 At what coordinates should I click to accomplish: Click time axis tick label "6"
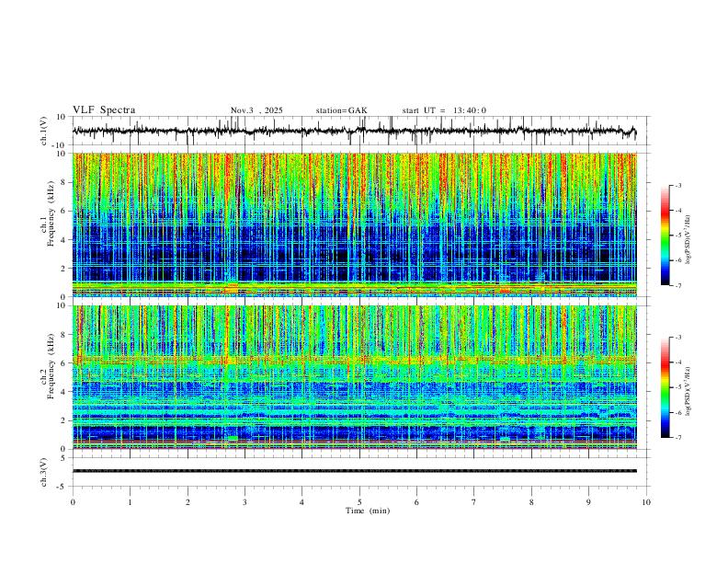417,502
